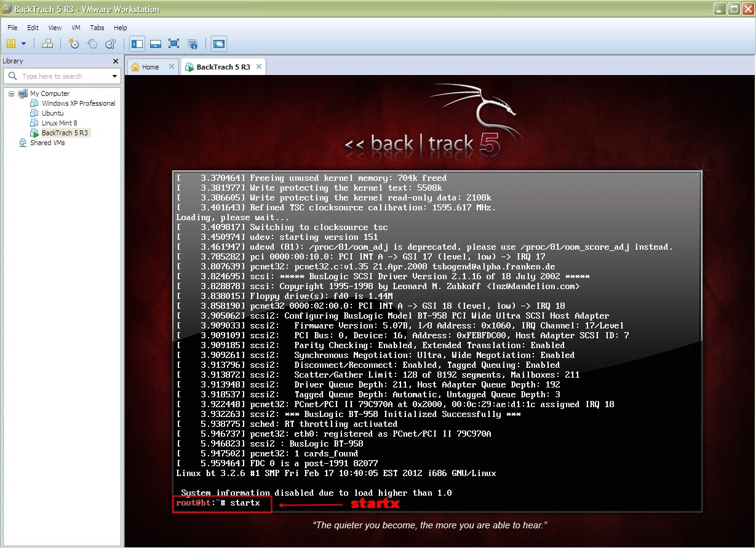Click the "Loading, please wait..." terminal line
This screenshot has height=548, width=756.
tap(233, 217)
